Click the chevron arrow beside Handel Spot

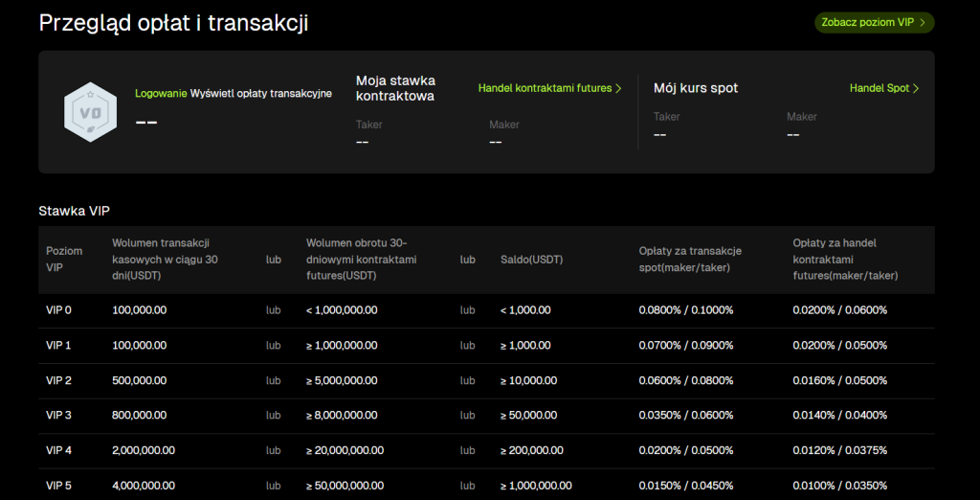916,88
